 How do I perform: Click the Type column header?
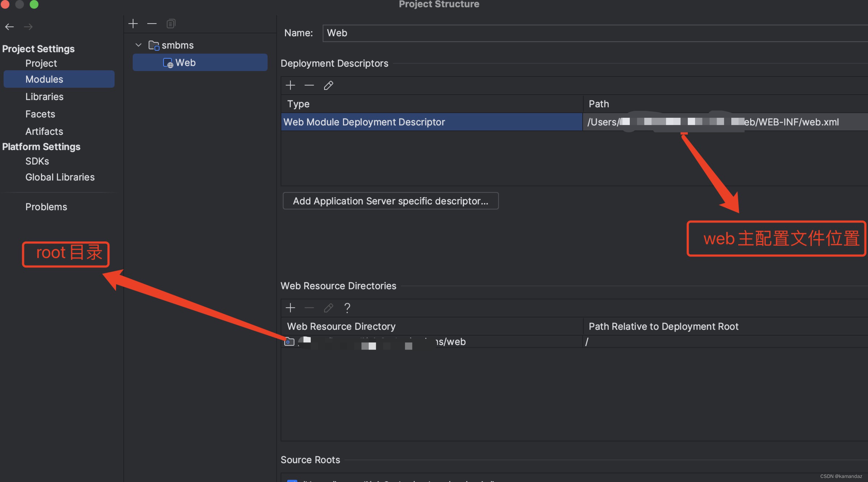[x=432, y=104]
